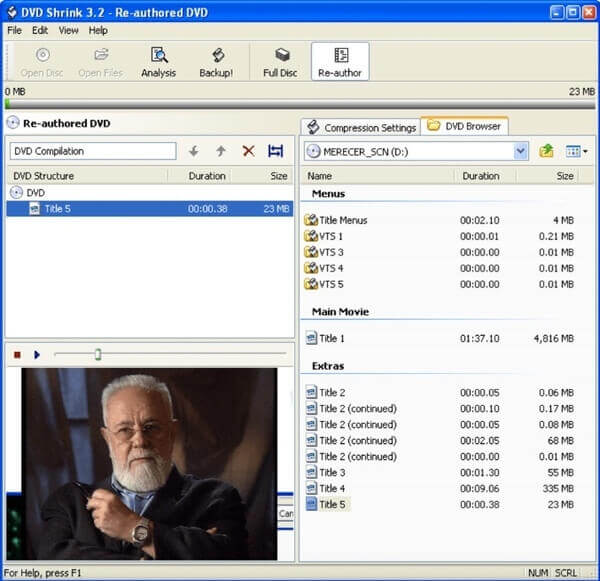600x581 pixels.
Task: Select Title 5 in DVD Browser
Action: (440, 504)
